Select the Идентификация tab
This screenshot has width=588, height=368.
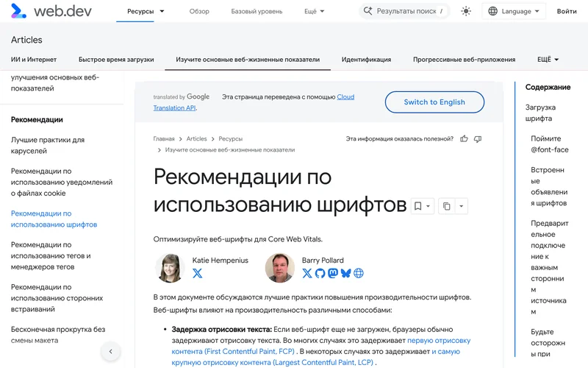pos(366,60)
